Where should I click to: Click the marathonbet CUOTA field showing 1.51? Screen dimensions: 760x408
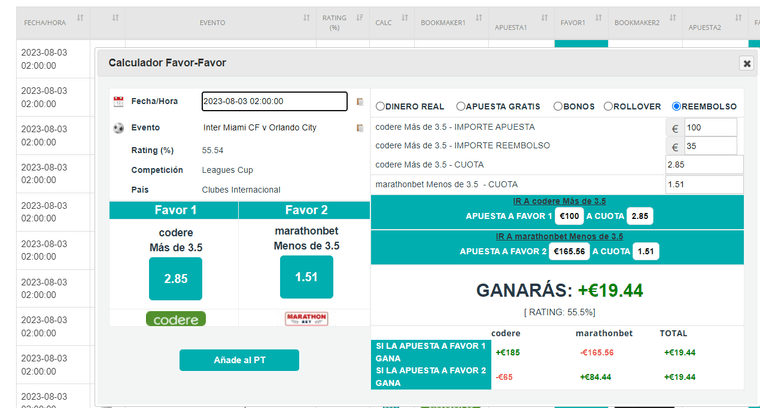(x=704, y=185)
